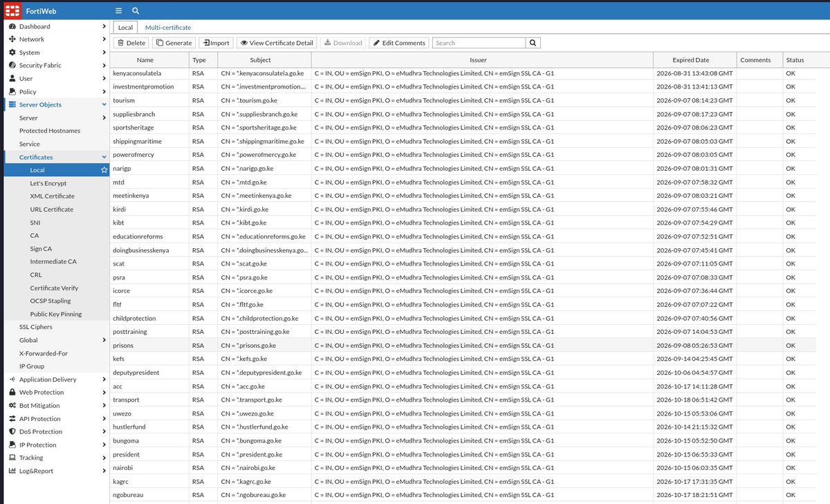Click the Download button
Image resolution: width=830 pixels, height=504 pixels.
pos(343,43)
